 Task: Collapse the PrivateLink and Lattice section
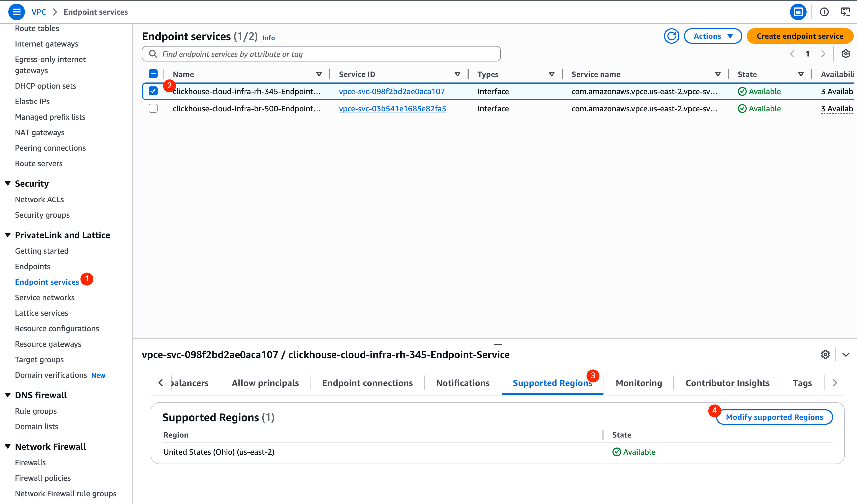tap(8, 235)
